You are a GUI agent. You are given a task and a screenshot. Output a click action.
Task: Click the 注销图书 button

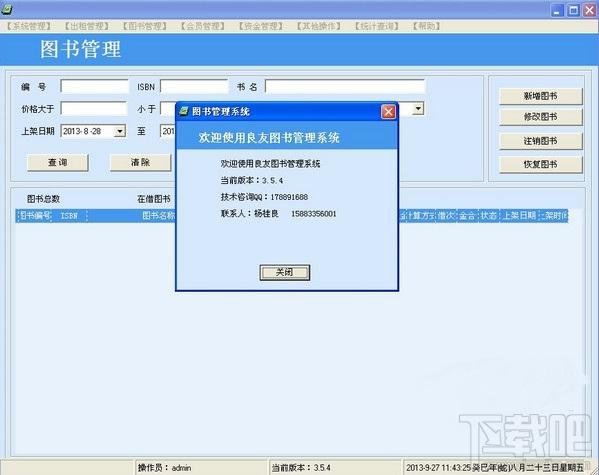tap(541, 141)
